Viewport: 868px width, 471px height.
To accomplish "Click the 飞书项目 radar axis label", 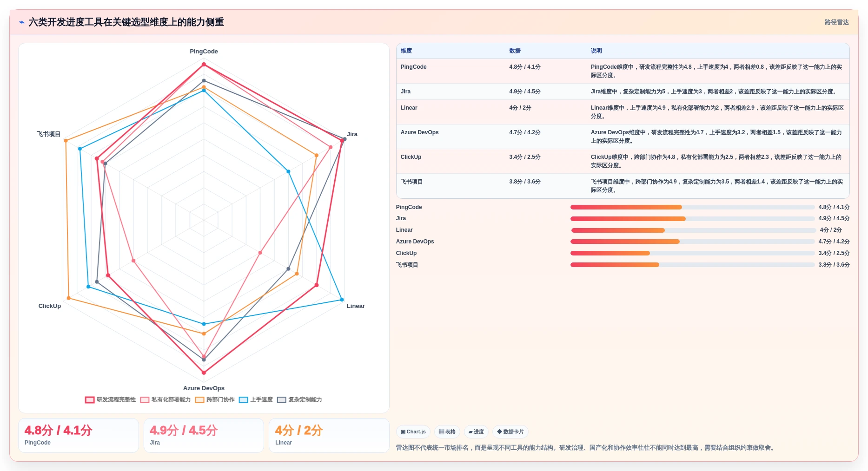I will pos(49,134).
